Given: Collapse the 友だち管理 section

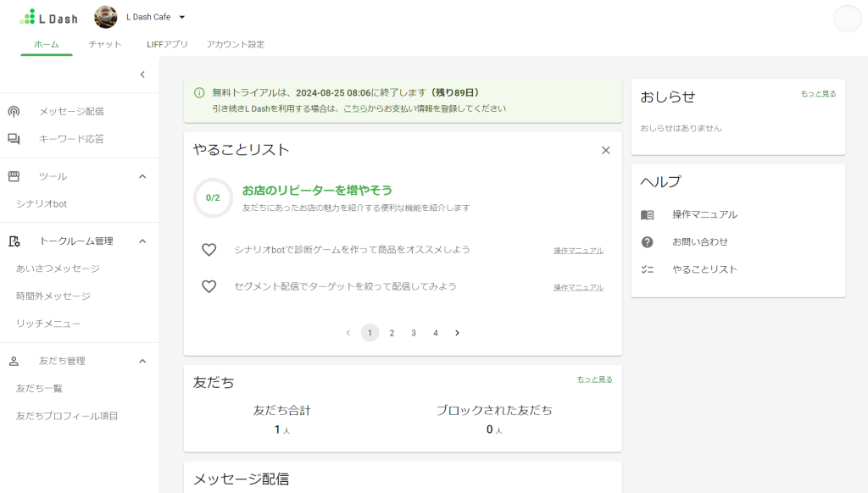Looking at the screenshot, I should (x=142, y=360).
